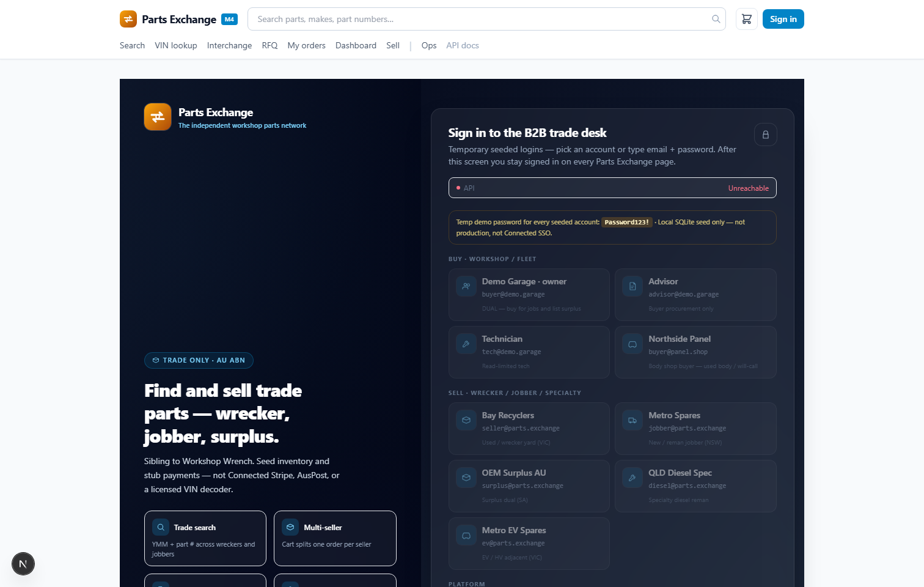The height and width of the screenshot is (587, 924).
Task: Click 'ev@parts.exchange' email text
Action: tap(513, 543)
